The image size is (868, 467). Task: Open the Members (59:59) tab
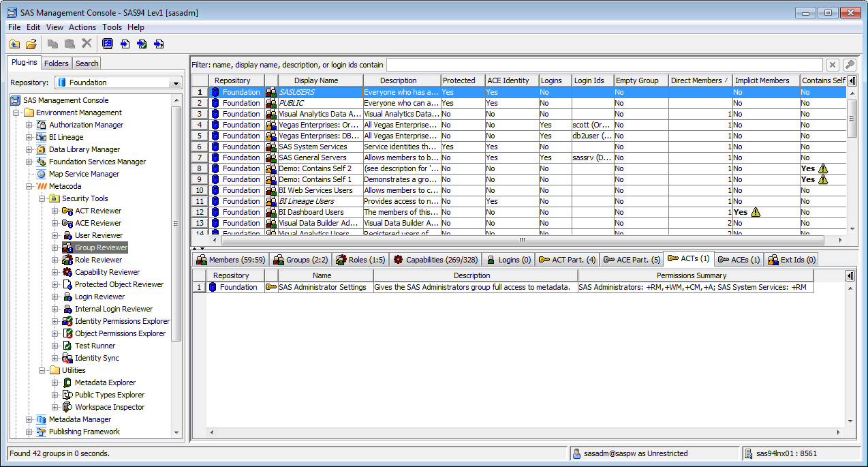click(231, 259)
